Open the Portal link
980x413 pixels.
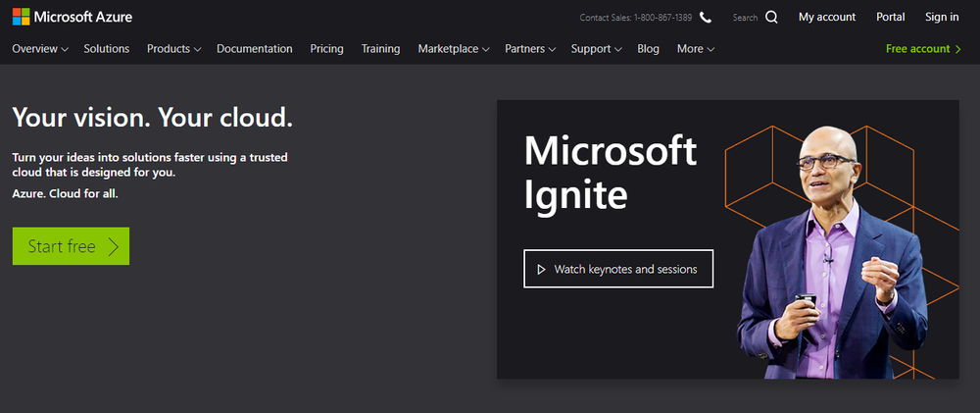pos(891,18)
